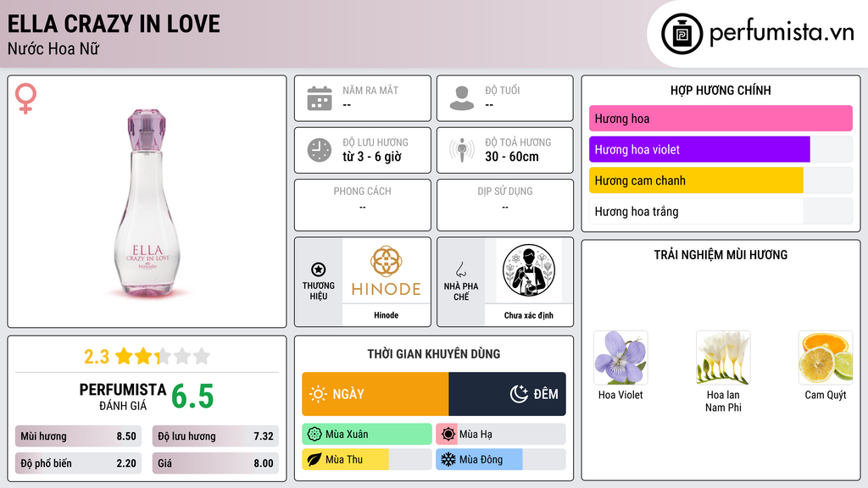Click the spring flower icon beside Mùa Xuân
Image resolution: width=868 pixels, height=488 pixels.
[x=314, y=435]
